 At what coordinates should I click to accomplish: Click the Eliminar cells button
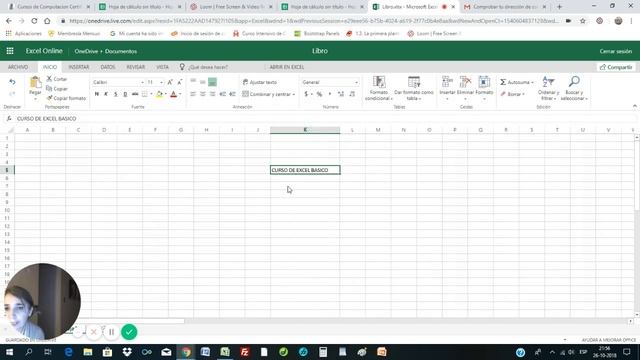465,88
